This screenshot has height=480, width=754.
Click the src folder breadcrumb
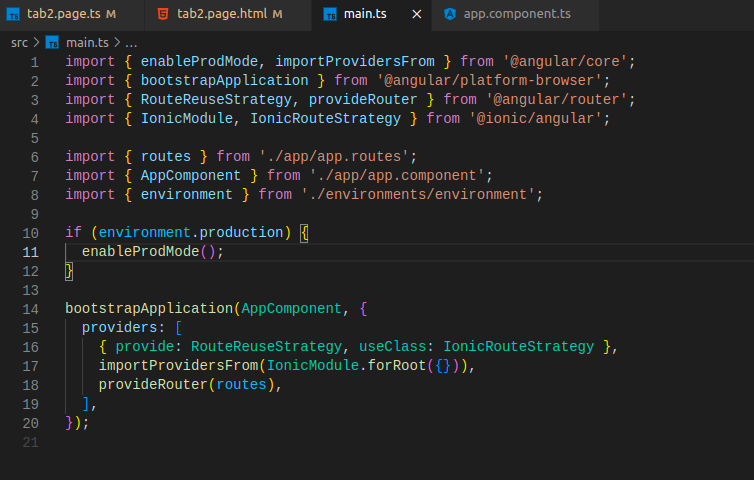point(19,42)
